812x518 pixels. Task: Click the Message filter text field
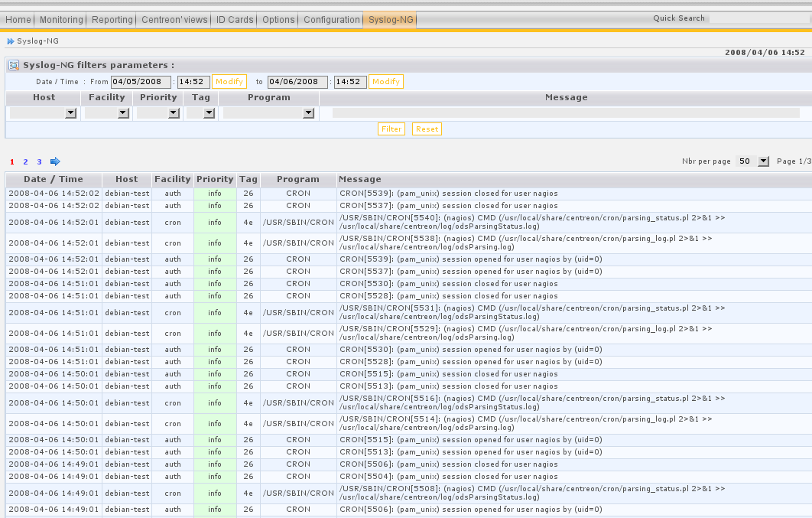(566, 113)
